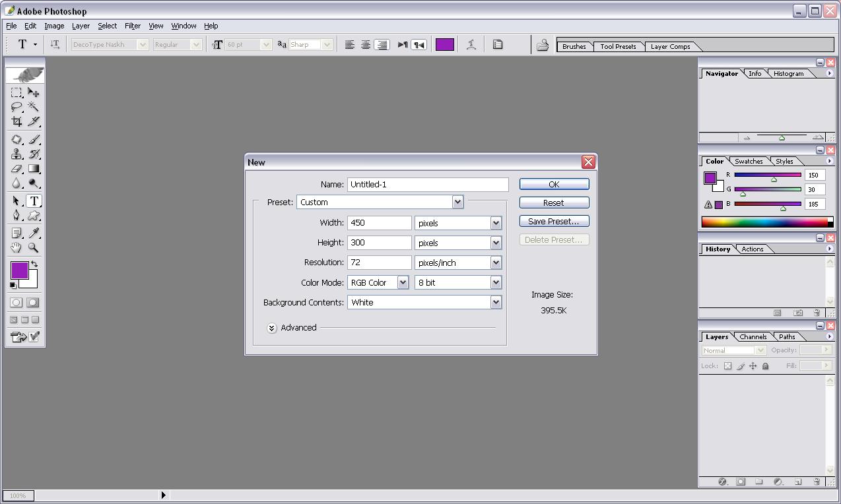Image resolution: width=841 pixels, height=504 pixels.
Task: Click the Save Preset button
Action: point(554,221)
